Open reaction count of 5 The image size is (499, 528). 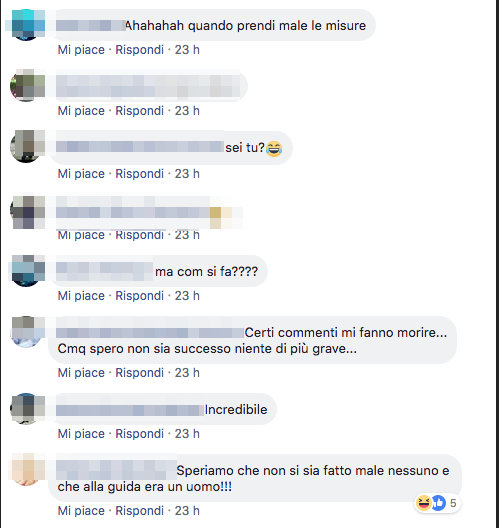453,503
